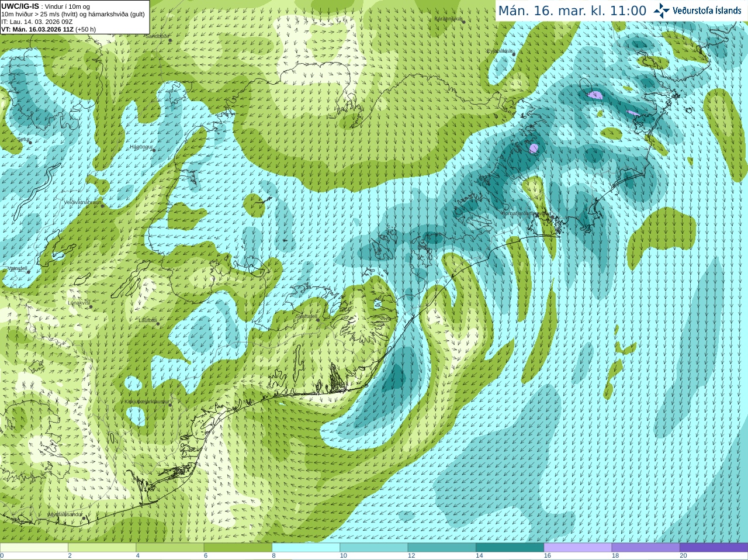Viewport: 748px width, 560px height.
Task: Pick the 4–6 m/s green legend swatch
Action: click(x=170, y=548)
